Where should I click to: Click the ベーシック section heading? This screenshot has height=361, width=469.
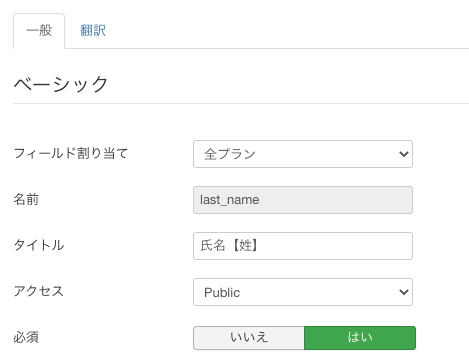pyautogui.click(x=61, y=84)
